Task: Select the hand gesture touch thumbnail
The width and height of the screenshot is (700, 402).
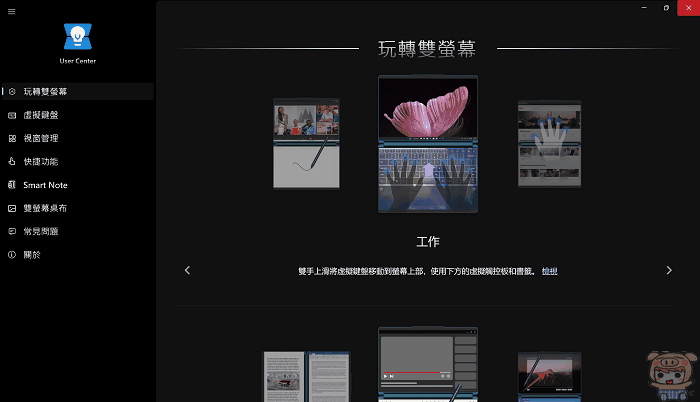Action: coord(549,143)
